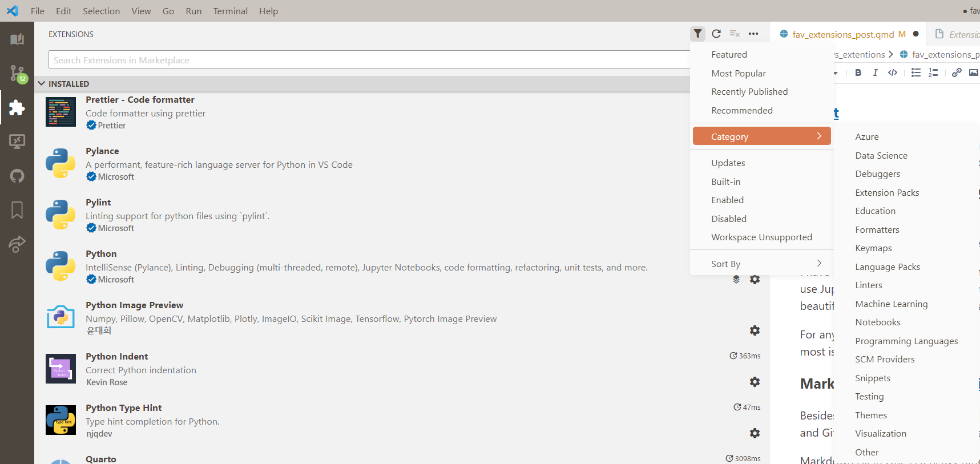980x464 pixels.
Task: Switch to fav_extensions_post.qmd tab
Action: [x=842, y=34]
